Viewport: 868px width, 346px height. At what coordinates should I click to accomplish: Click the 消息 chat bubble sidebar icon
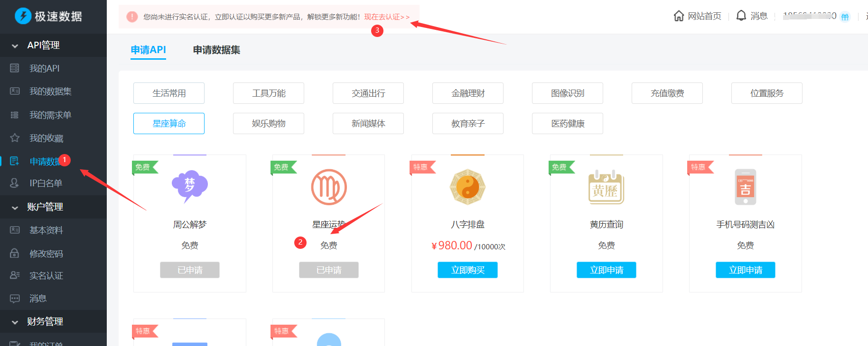click(15, 299)
